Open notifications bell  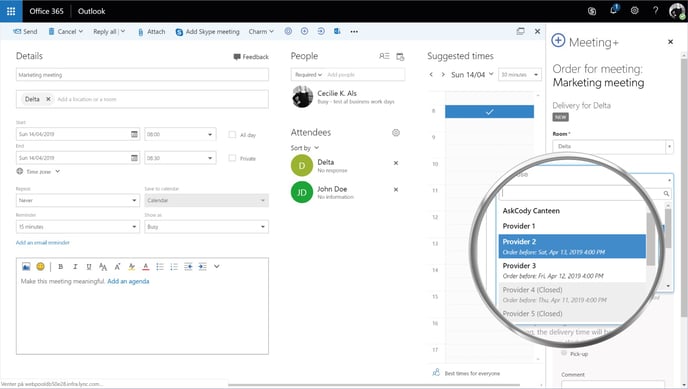613,10
